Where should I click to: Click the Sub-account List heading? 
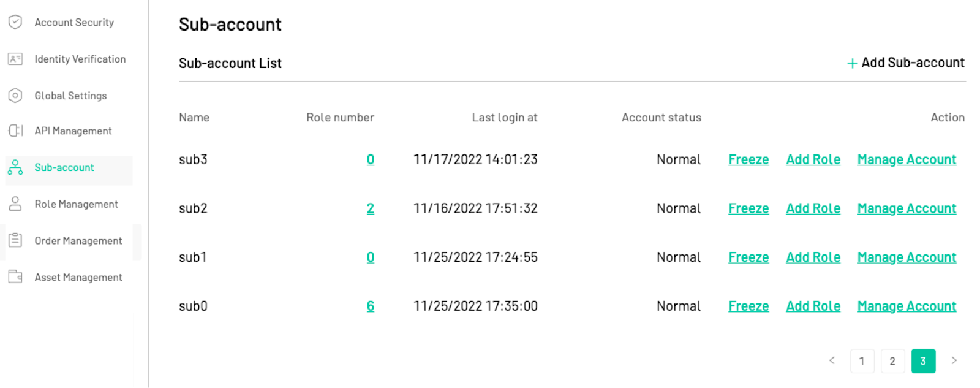230,63
